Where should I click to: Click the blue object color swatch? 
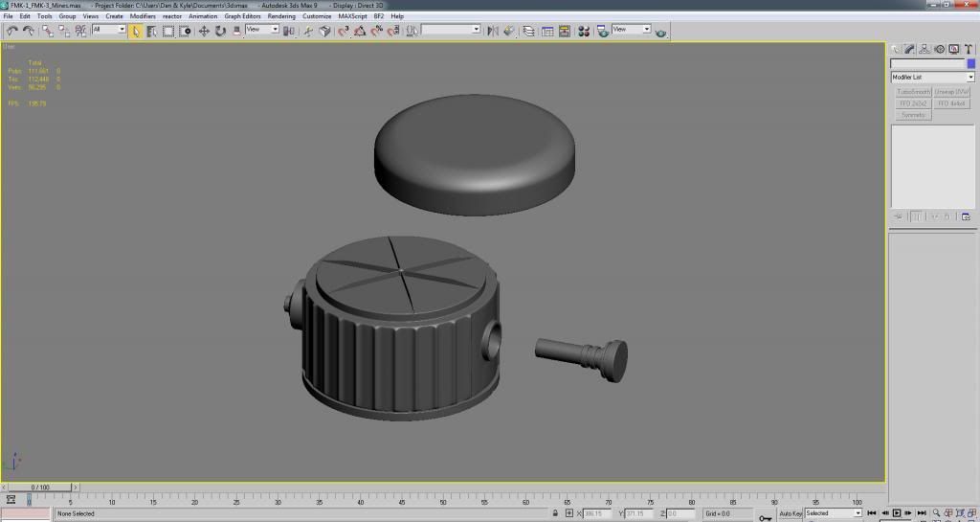(x=970, y=63)
